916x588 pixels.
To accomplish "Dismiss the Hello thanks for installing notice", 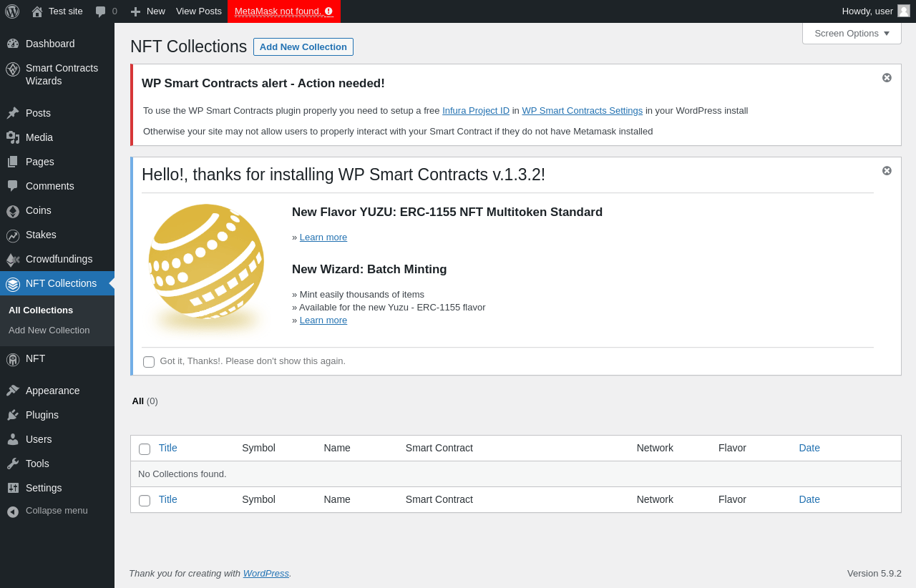I will (887, 171).
